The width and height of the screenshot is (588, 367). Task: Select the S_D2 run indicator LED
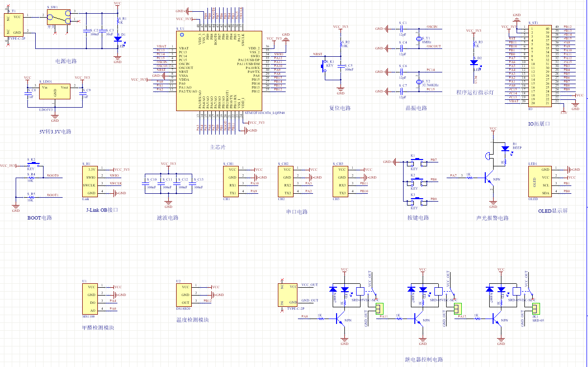474,62
